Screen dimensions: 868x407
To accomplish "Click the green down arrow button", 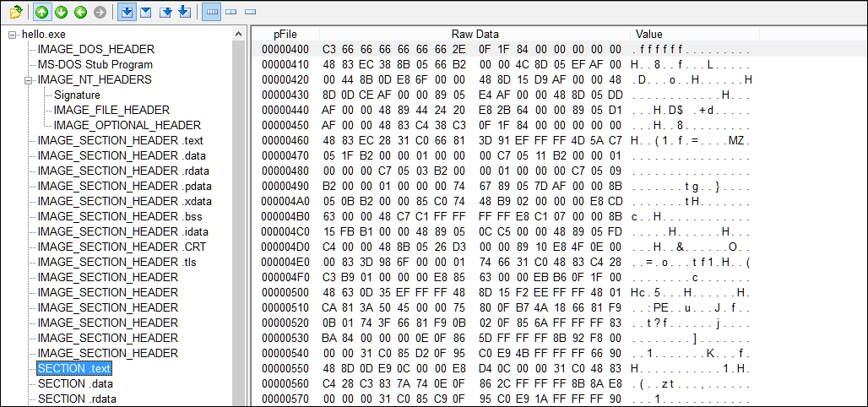I will tap(62, 12).
